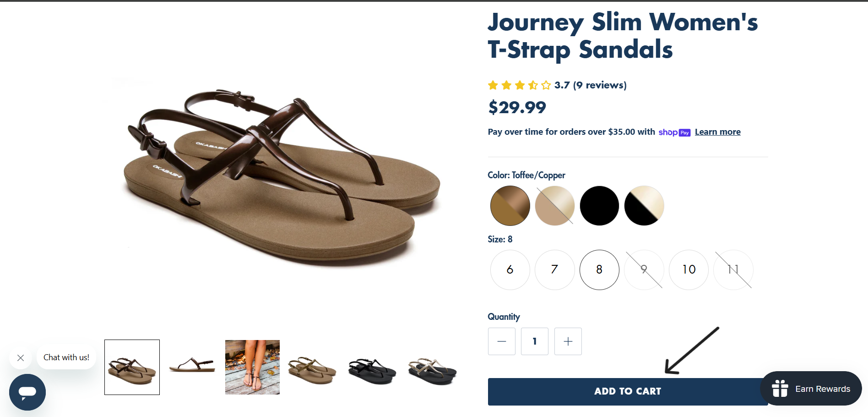Select the black and cream color swatch

tap(644, 206)
